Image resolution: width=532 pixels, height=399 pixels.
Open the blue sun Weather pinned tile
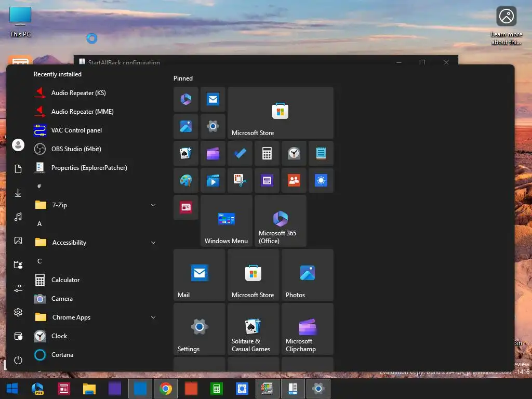(x=321, y=180)
